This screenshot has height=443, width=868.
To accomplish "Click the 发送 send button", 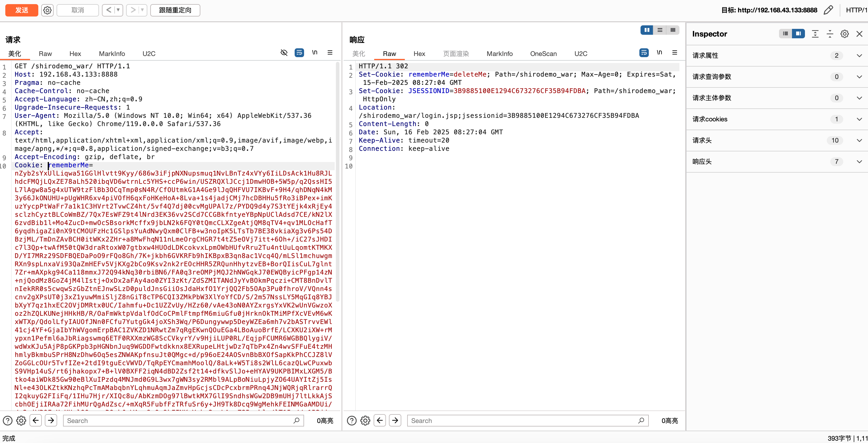I will 22,10.
